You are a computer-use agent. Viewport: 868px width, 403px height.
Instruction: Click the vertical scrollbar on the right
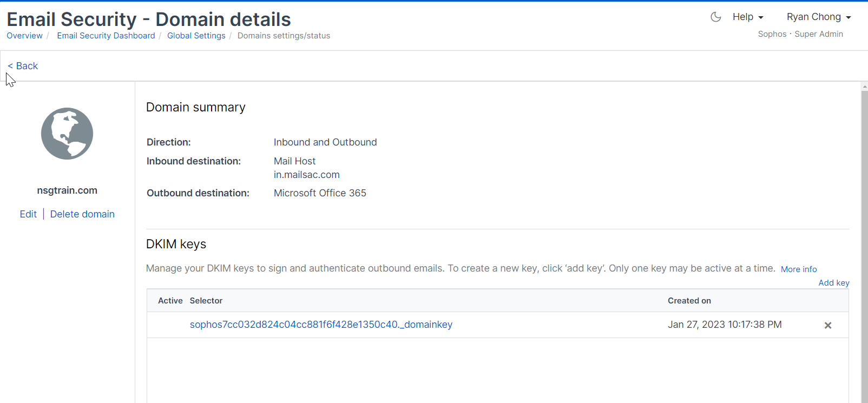tap(864, 243)
